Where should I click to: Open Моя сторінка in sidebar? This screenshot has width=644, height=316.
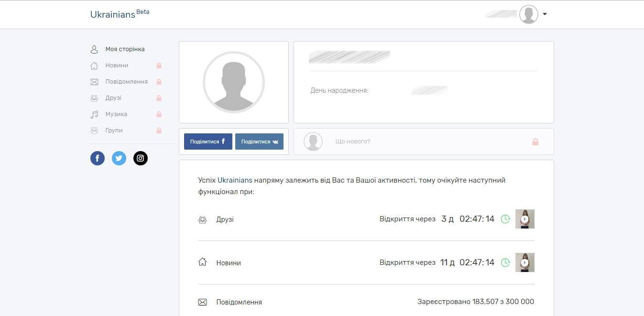click(x=125, y=49)
